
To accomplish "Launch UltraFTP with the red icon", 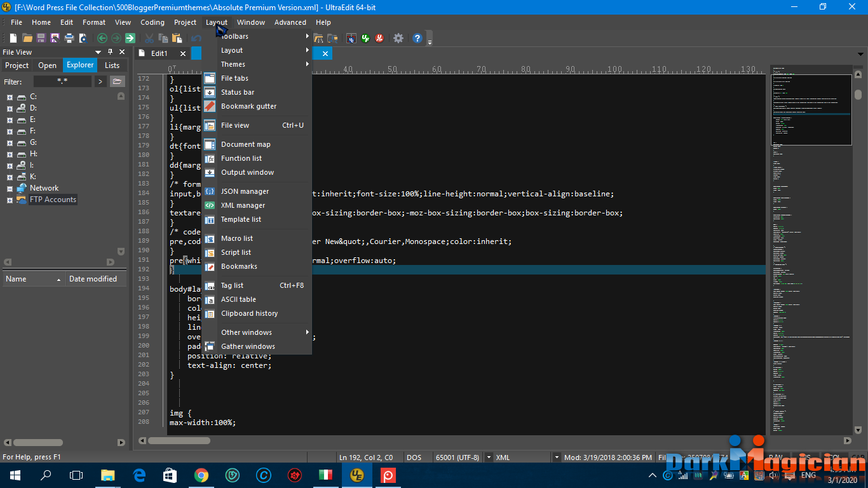I will [379, 38].
